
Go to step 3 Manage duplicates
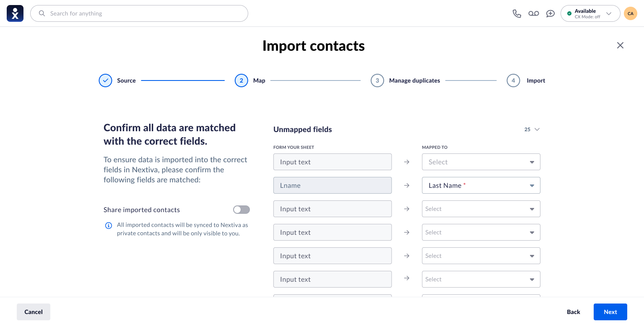pyautogui.click(x=377, y=80)
